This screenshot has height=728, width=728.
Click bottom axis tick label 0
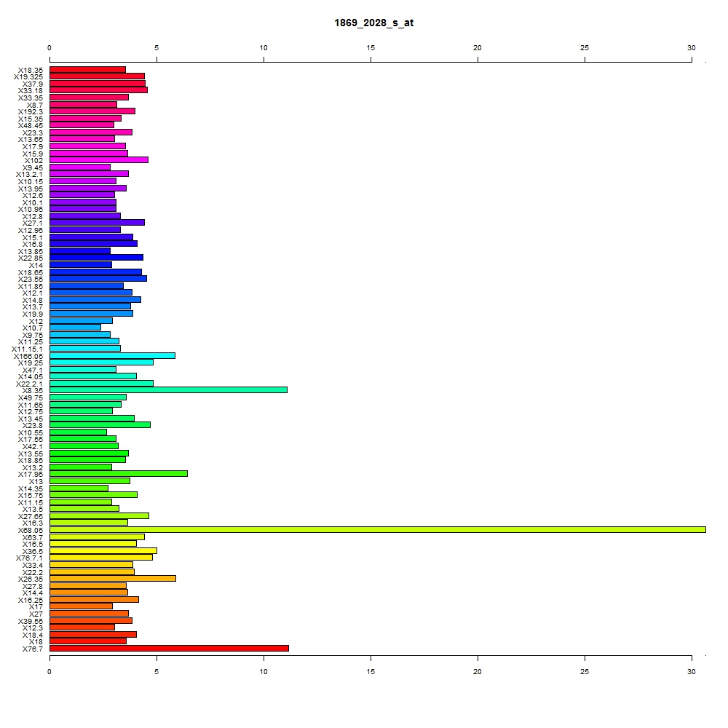(50, 672)
